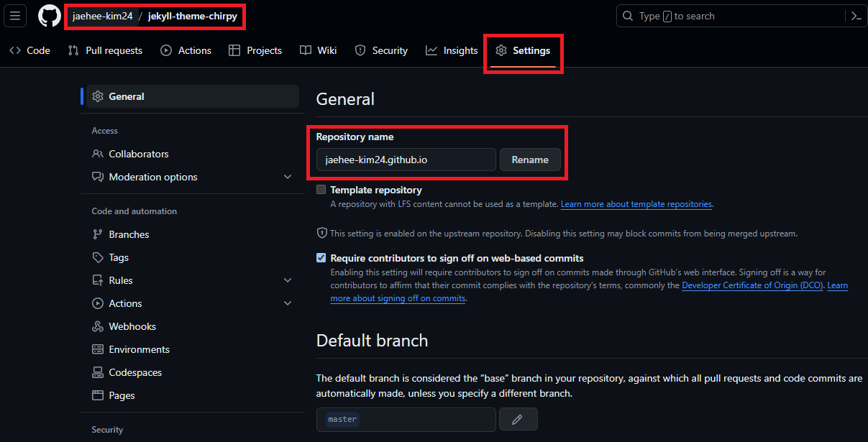Click the Collaborators people icon
Screen dimensions: 868x442
pyautogui.click(x=98, y=154)
